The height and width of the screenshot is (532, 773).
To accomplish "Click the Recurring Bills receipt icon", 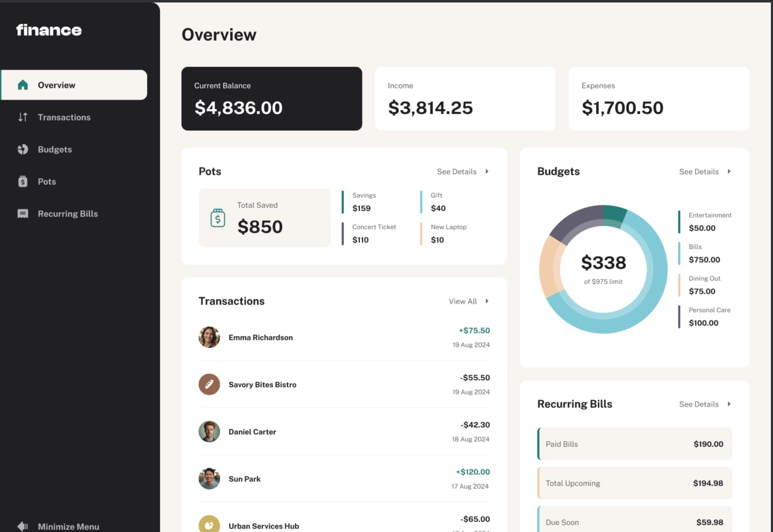I will 23,214.
